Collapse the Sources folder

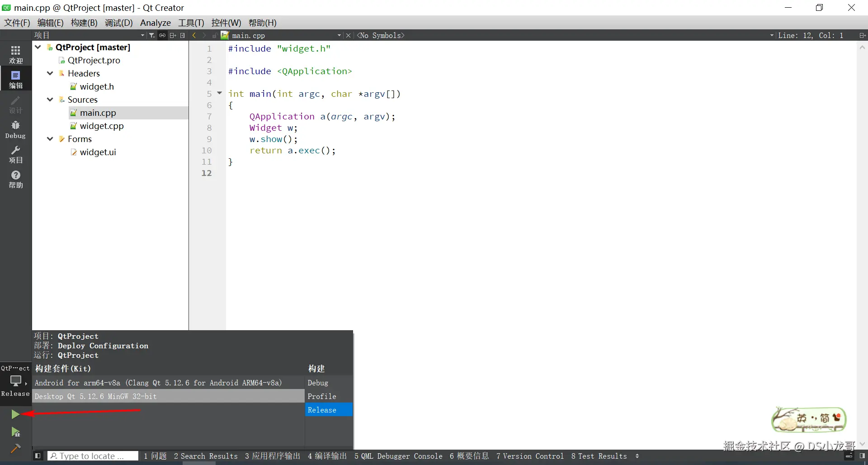tap(50, 100)
